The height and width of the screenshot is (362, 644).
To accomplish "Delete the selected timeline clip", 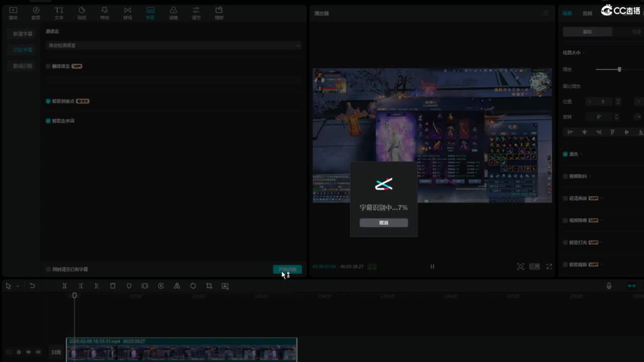I will tap(113, 286).
